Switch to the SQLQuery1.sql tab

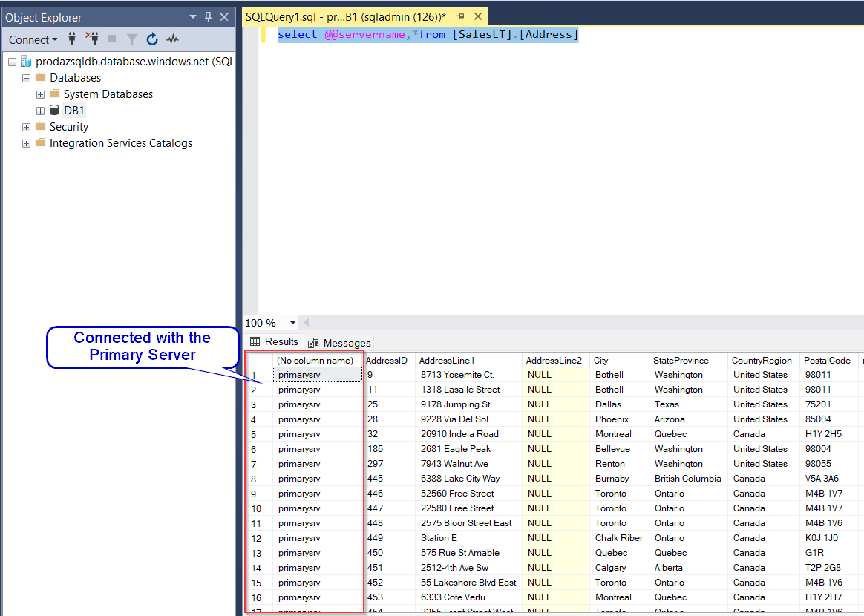(x=345, y=17)
